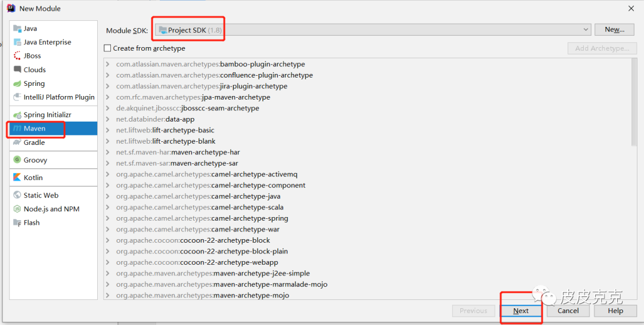Pick the Spring leaf icon
The width and height of the screenshot is (644, 325).
coord(17,83)
